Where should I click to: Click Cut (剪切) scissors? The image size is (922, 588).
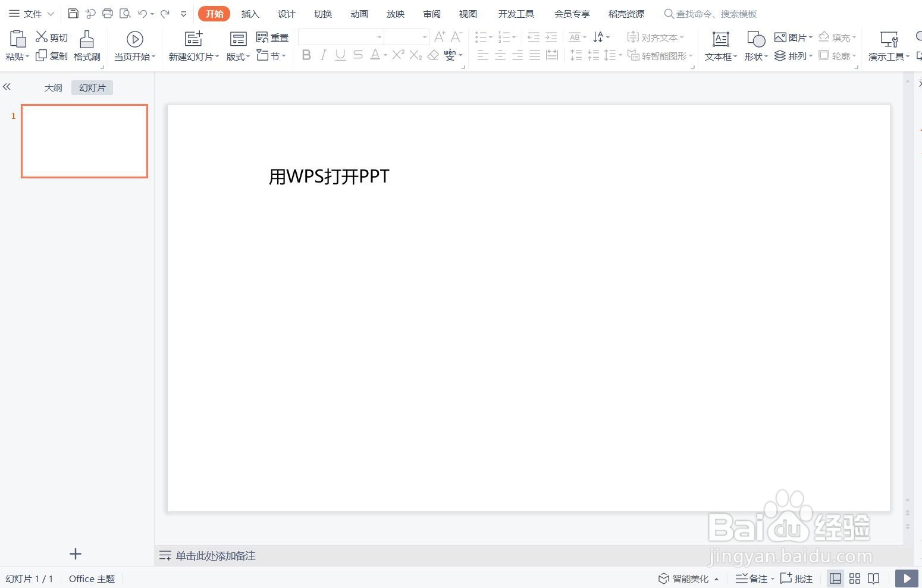point(52,37)
